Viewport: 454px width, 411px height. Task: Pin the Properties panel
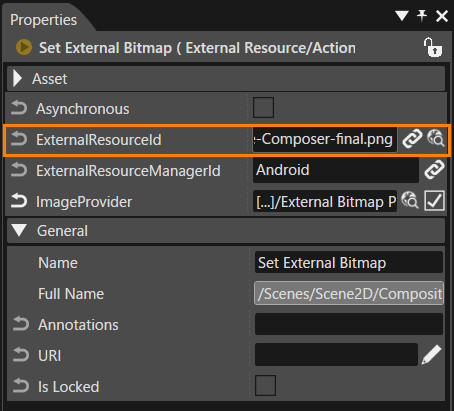click(422, 16)
